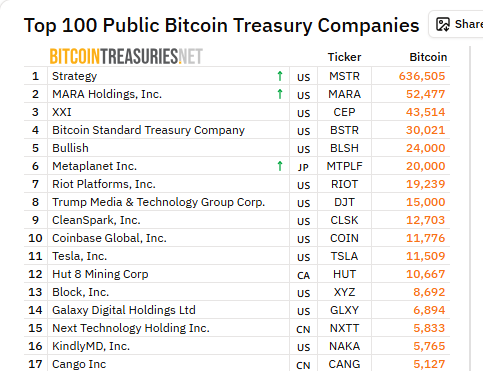Open Coinbase Global, Inc. entry
Screen dimensions: 483x371
point(109,238)
